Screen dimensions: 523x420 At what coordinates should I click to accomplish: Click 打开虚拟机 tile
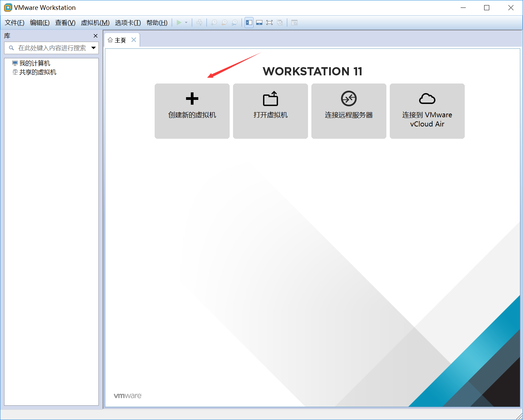coord(271,111)
